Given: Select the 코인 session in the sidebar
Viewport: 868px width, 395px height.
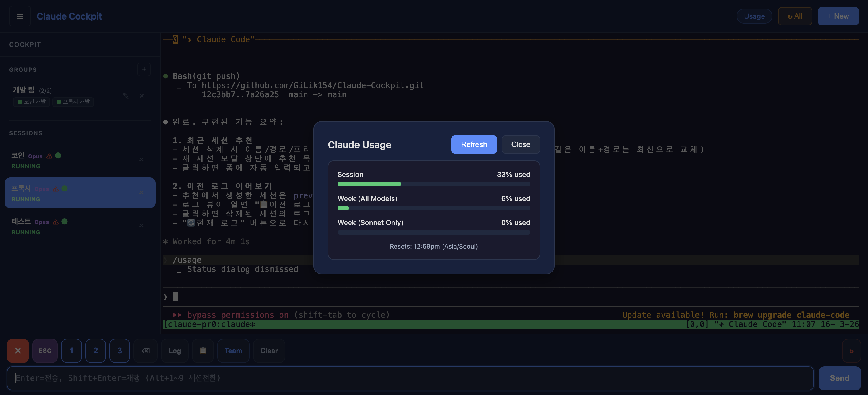Looking at the screenshot, I should [80, 160].
